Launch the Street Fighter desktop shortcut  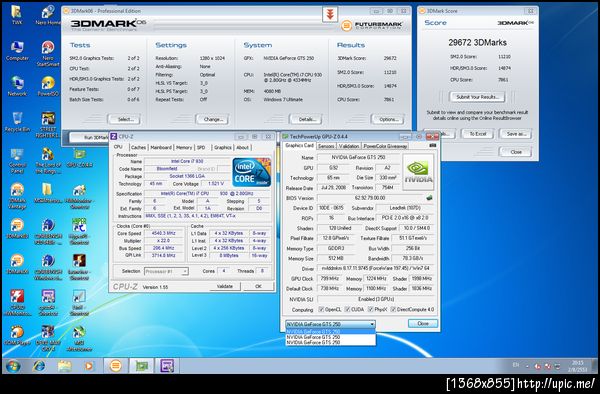point(48,125)
